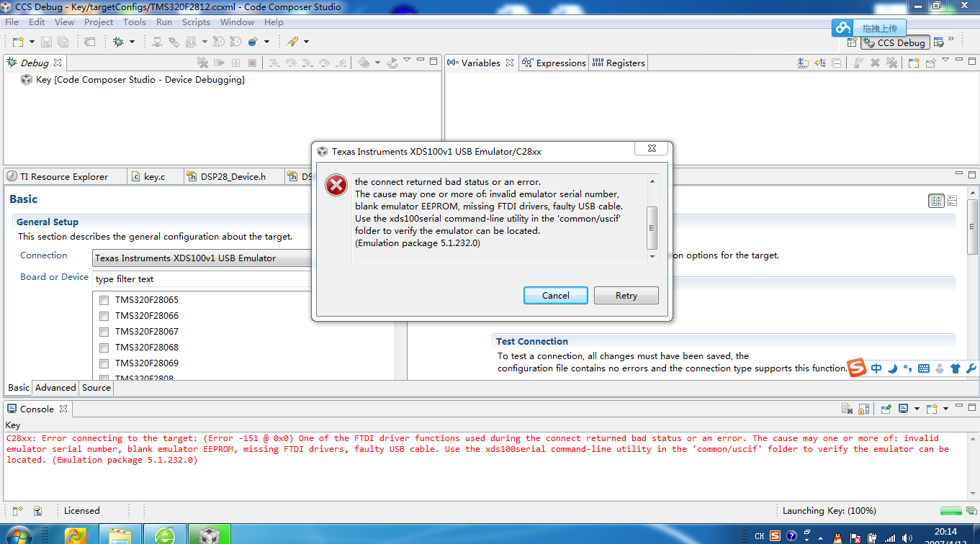Image resolution: width=980 pixels, height=544 pixels.
Task: Close the emulator error dialog
Action: [651, 149]
